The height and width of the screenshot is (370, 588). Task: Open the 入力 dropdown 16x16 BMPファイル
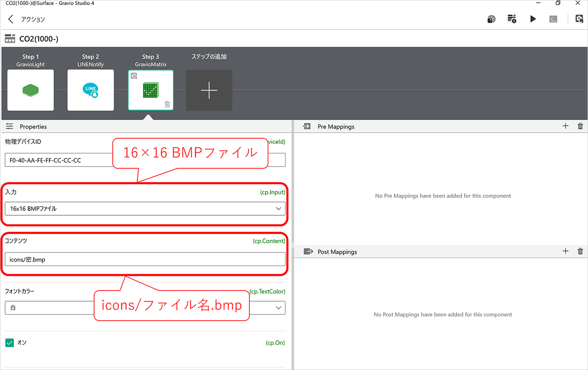click(x=145, y=209)
